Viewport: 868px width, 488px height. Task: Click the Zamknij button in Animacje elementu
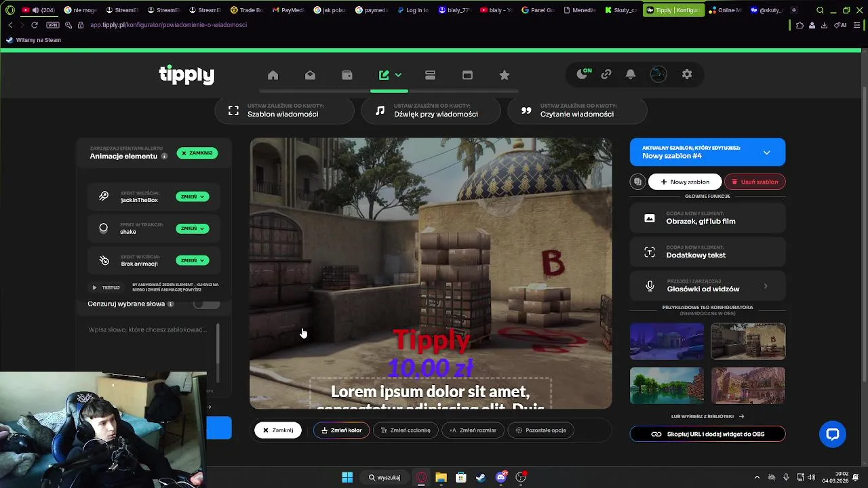point(197,153)
